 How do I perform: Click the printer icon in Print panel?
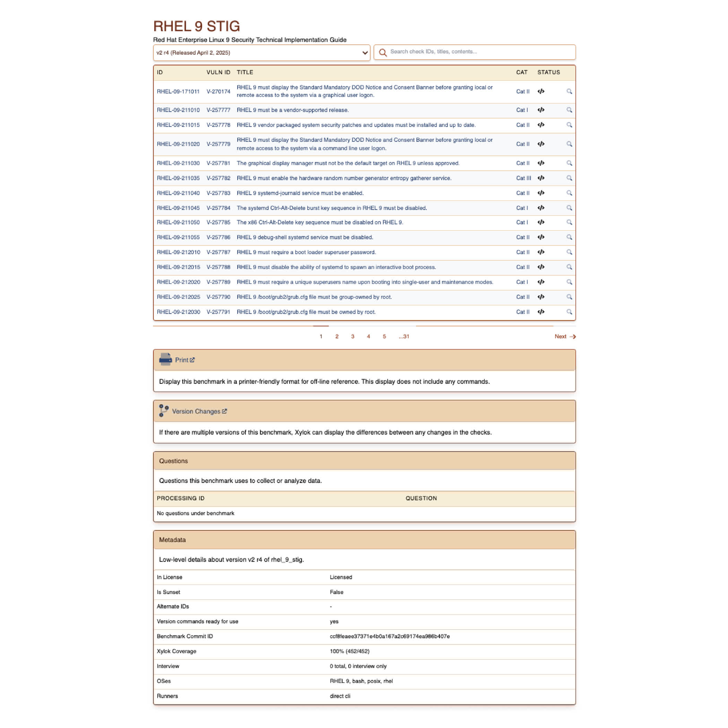click(165, 359)
